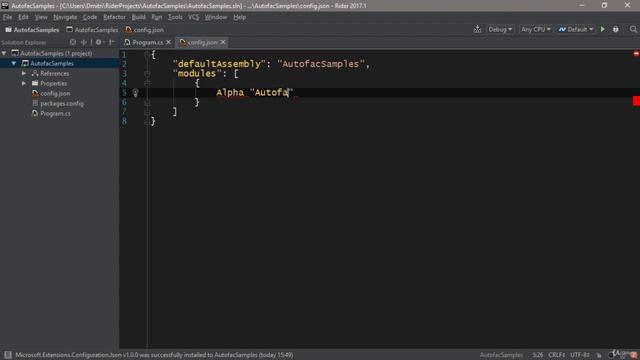
Task: Open the Navigate menu
Action: (x=65, y=17)
